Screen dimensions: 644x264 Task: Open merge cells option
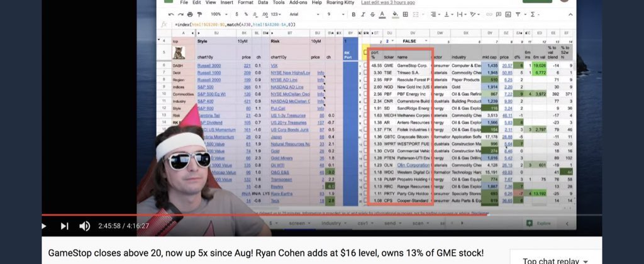416,14
